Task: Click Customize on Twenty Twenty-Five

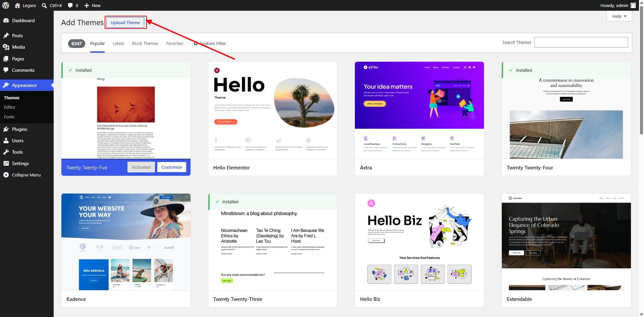Action: pos(172,167)
